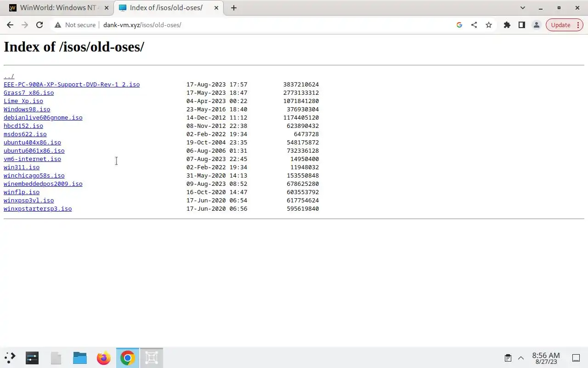Click the Update button
This screenshot has width=588, height=368.
pyautogui.click(x=565, y=25)
